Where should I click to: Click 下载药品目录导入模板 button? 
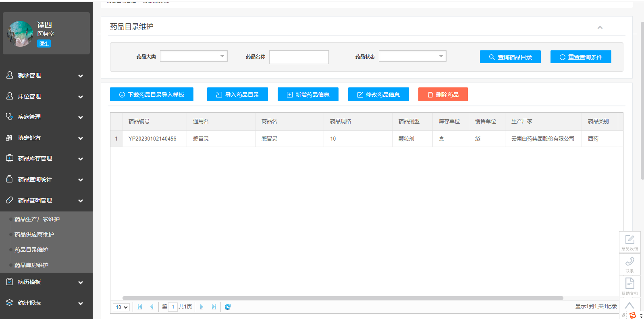point(152,94)
